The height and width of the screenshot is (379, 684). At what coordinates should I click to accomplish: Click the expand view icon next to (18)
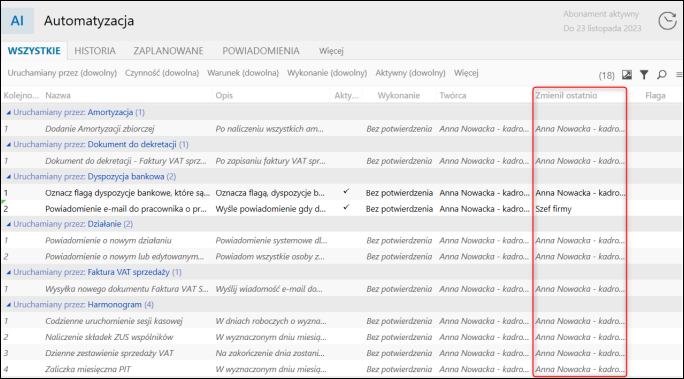627,75
